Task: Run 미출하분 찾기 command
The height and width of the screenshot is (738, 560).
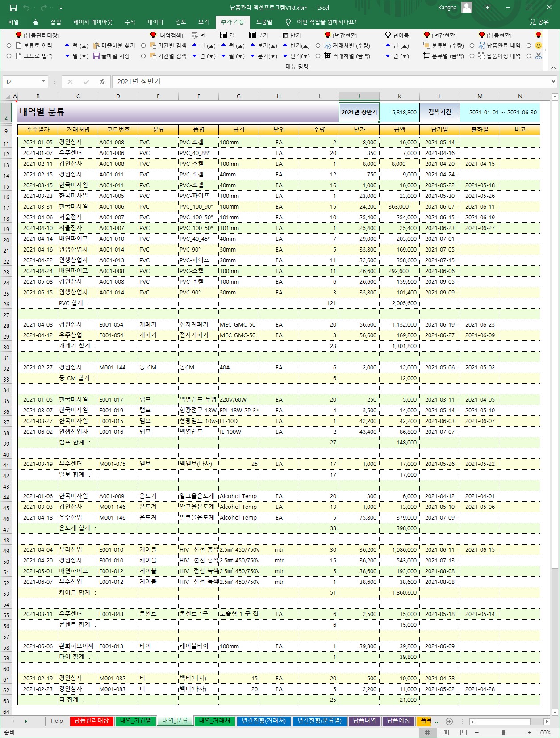Action: [x=114, y=46]
